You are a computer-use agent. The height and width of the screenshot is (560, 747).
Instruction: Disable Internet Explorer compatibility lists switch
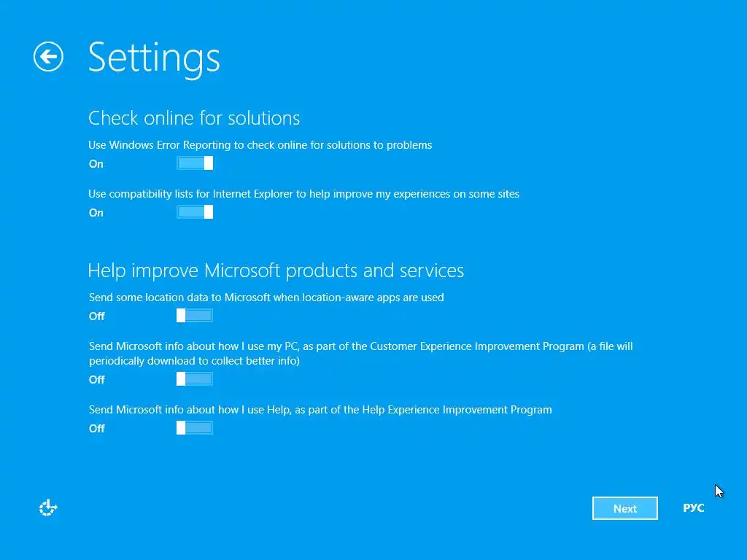click(195, 212)
